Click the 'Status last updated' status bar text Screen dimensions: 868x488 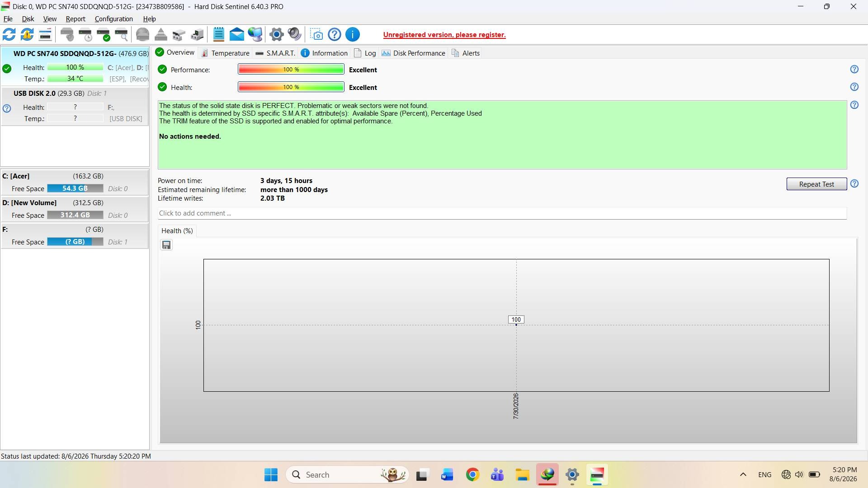[76, 456]
